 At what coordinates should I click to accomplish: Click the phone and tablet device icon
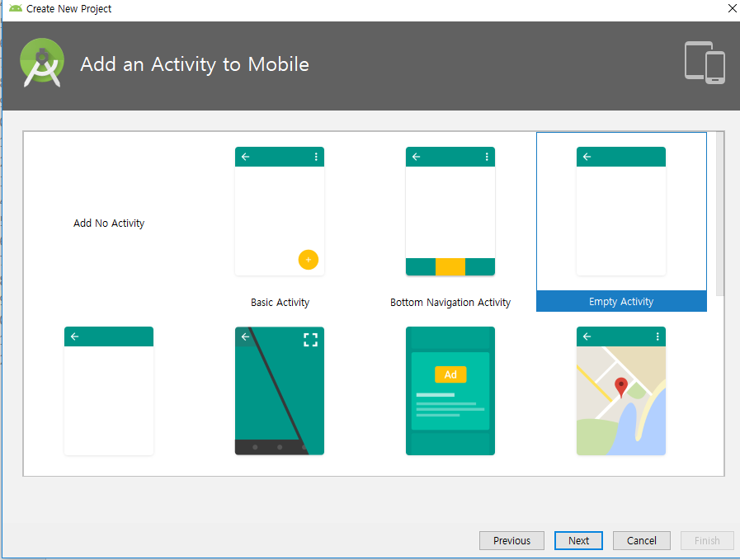click(x=705, y=63)
